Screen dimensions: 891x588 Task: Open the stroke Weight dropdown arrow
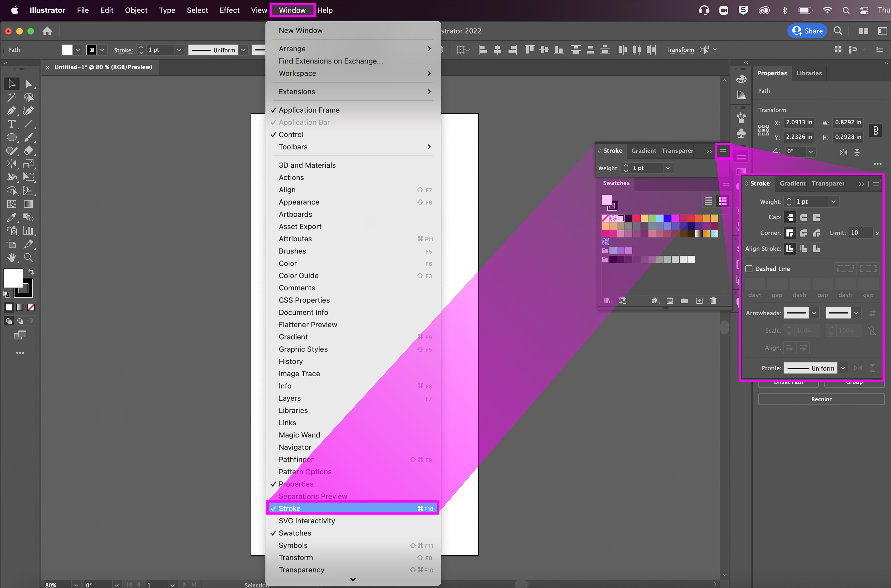click(x=833, y=202)
